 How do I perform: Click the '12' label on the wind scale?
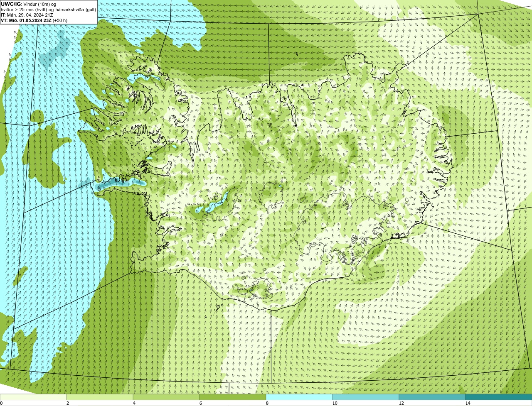(x=401, y=403)
